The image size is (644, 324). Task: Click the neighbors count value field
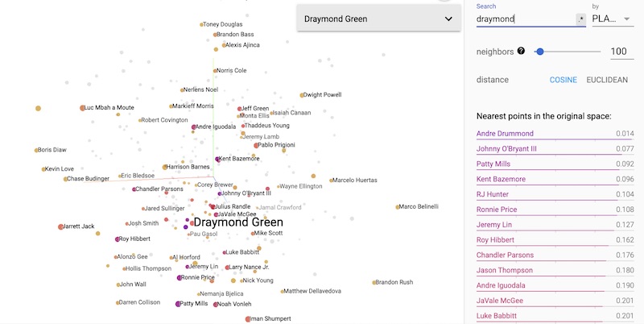(617, 52)
